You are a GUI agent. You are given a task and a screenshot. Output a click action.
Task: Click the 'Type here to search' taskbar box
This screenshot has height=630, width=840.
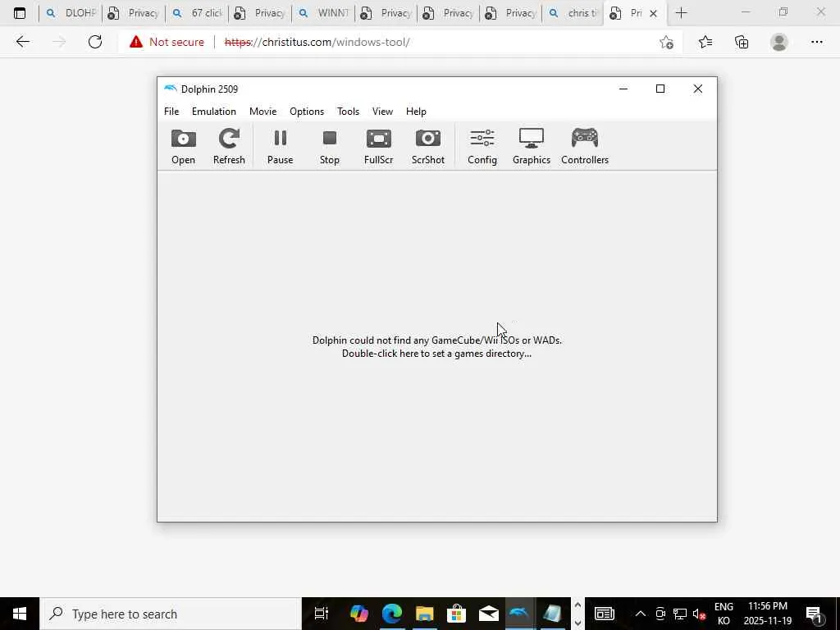(171, 614)
